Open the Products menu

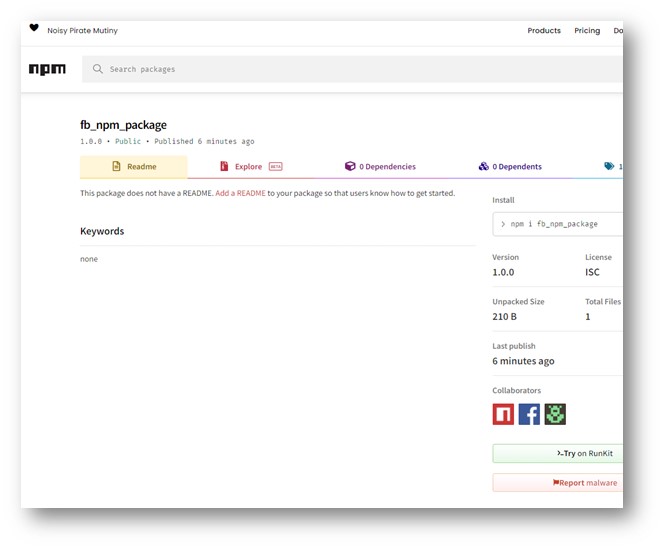coord(544,31)
